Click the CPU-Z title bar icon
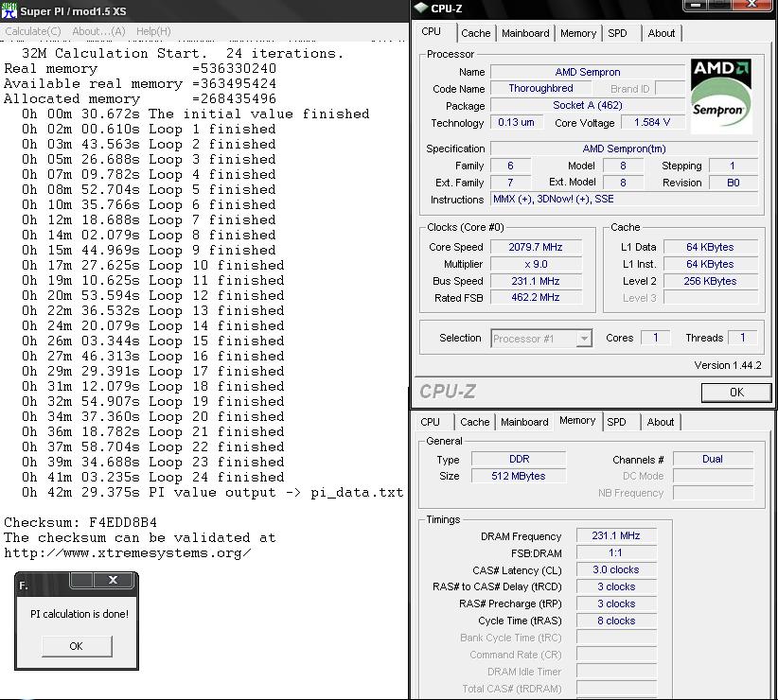Viewport: 778px width, 700px height. click(421, 8)
